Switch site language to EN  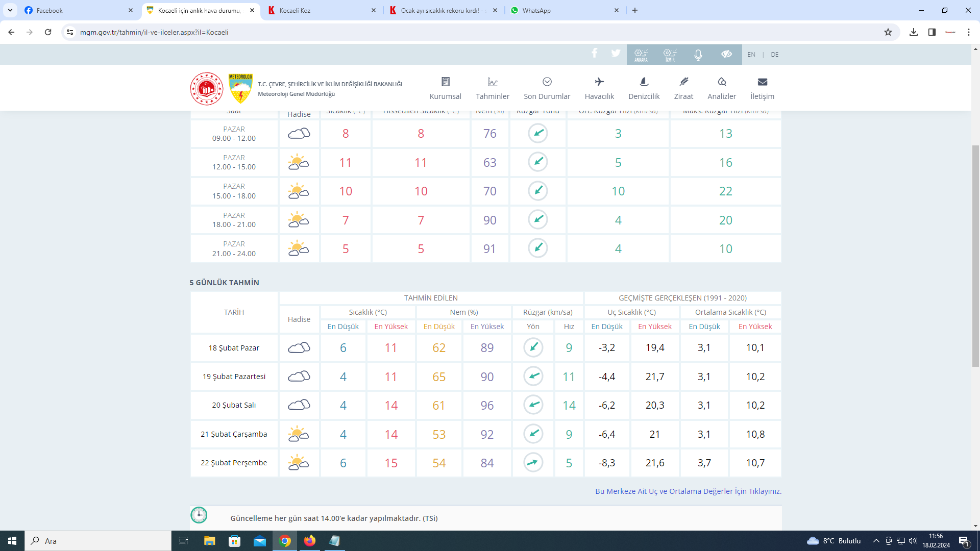pyautogui.click(x=751, y=55)
